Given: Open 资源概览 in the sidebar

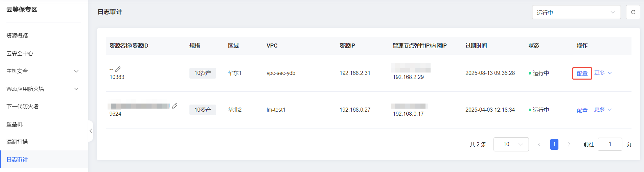Looking at the screenshot, I should 17,36.
